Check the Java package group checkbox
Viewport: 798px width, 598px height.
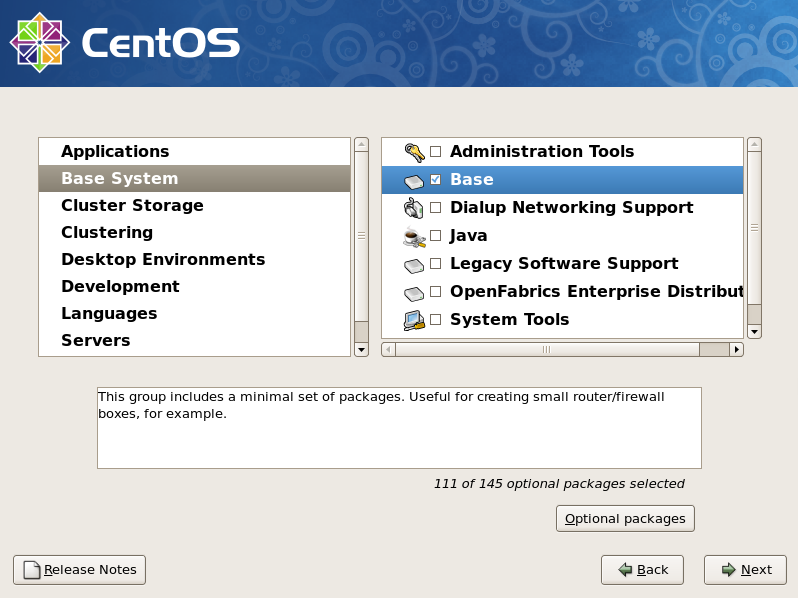click(x=435, y=235)
